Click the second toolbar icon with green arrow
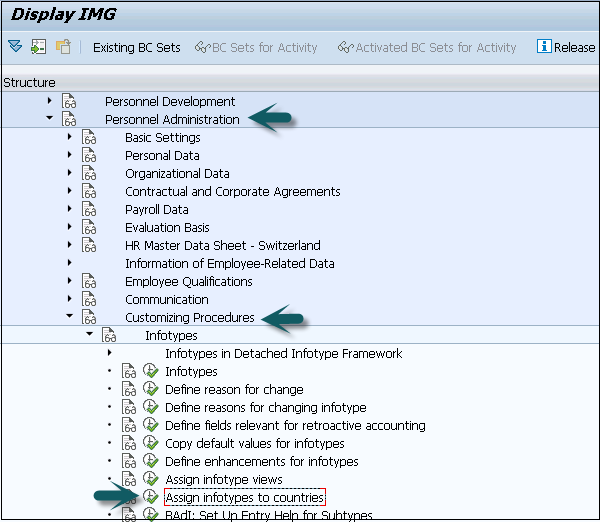The height and width of the screenshot is (522, 600). coord(39,47)
